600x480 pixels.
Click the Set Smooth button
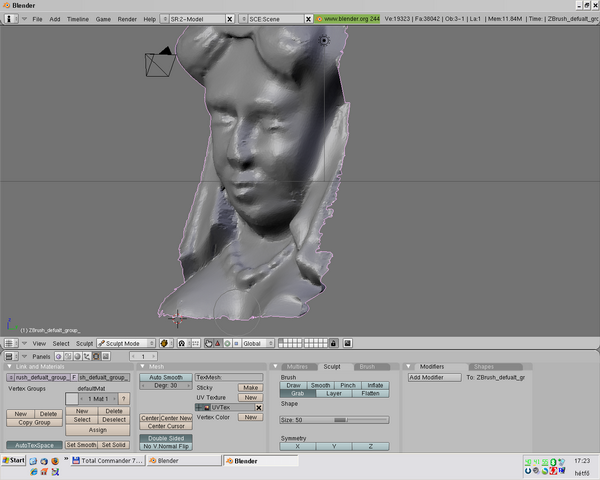(x=81, y=445)
